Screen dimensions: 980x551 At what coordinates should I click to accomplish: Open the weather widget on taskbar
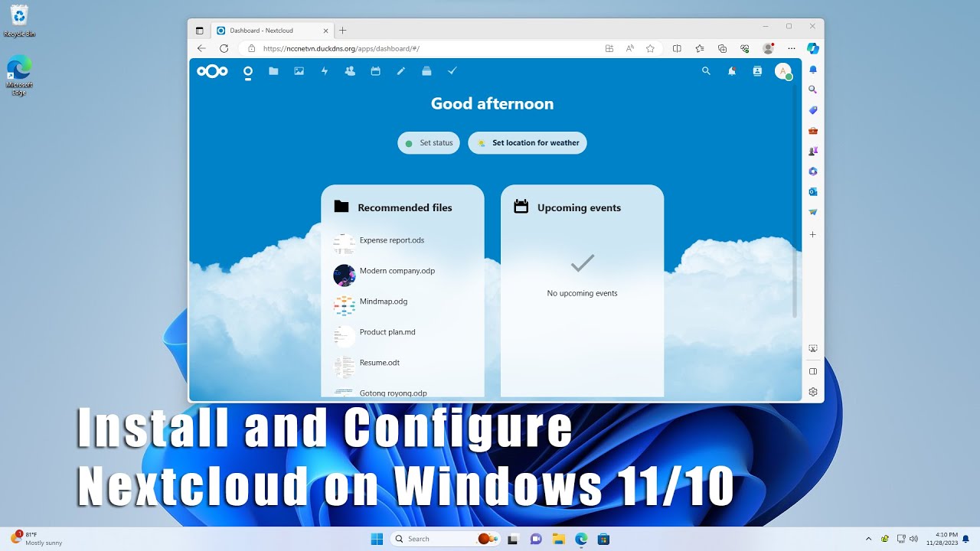pyautogui.click(x=37, y=539)
